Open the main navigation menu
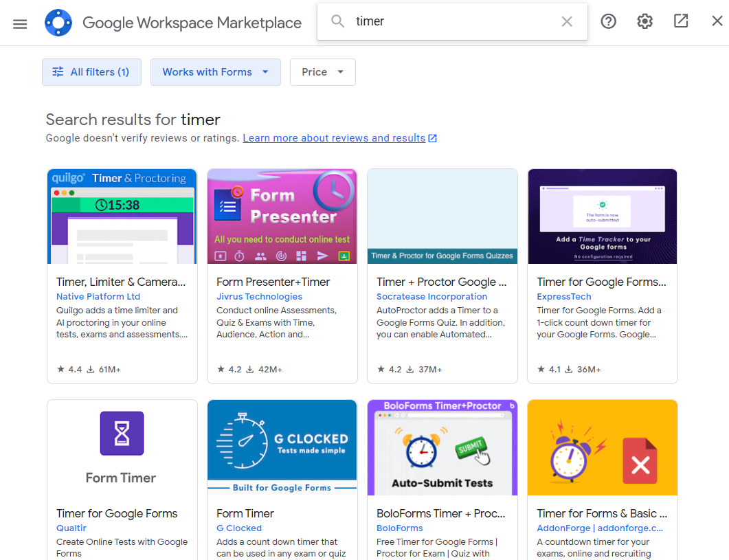The height and width of the screenshot is (560, 729). point(20,23)
